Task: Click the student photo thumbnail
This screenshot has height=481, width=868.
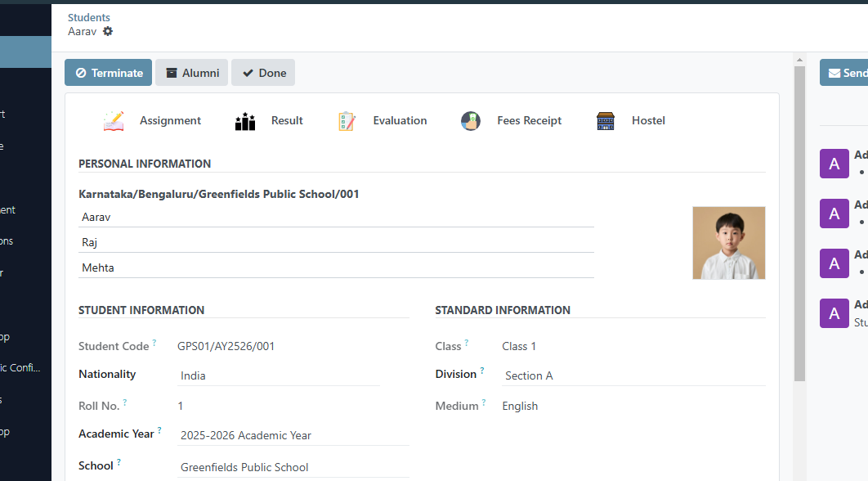Action: [x=728, y=243]
